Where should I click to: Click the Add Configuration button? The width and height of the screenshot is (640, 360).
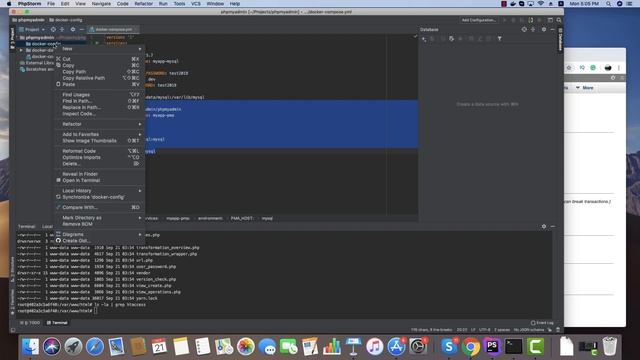click(x=479, y=20)
